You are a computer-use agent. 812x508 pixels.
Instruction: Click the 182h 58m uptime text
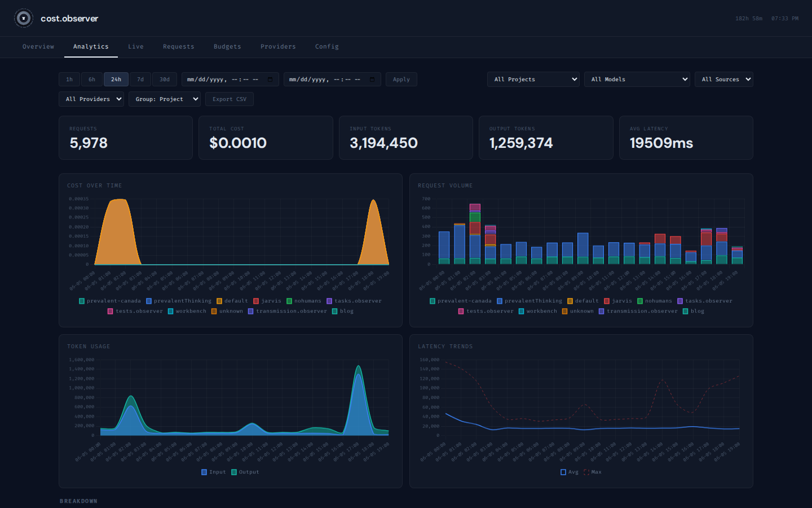coord(749,19)
